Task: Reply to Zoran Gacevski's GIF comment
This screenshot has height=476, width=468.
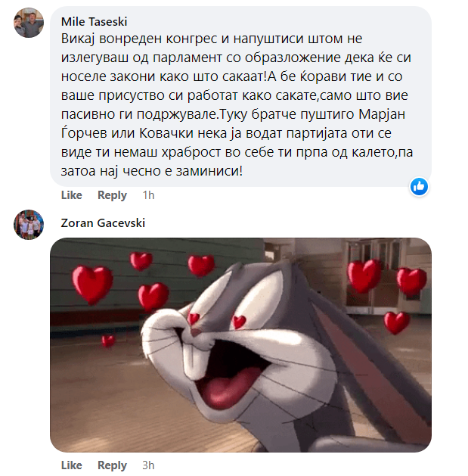Action: point(112,465)
